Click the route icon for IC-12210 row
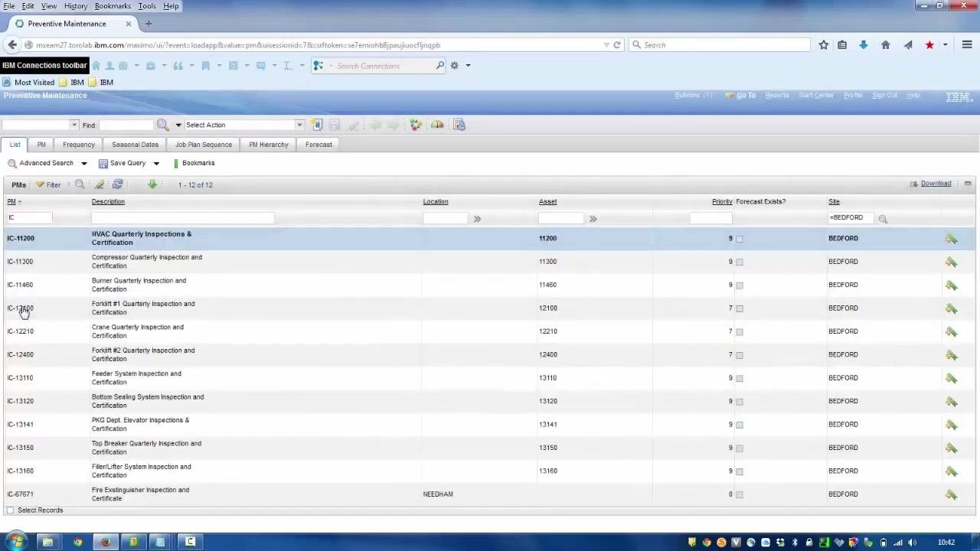 pos(951,331)
